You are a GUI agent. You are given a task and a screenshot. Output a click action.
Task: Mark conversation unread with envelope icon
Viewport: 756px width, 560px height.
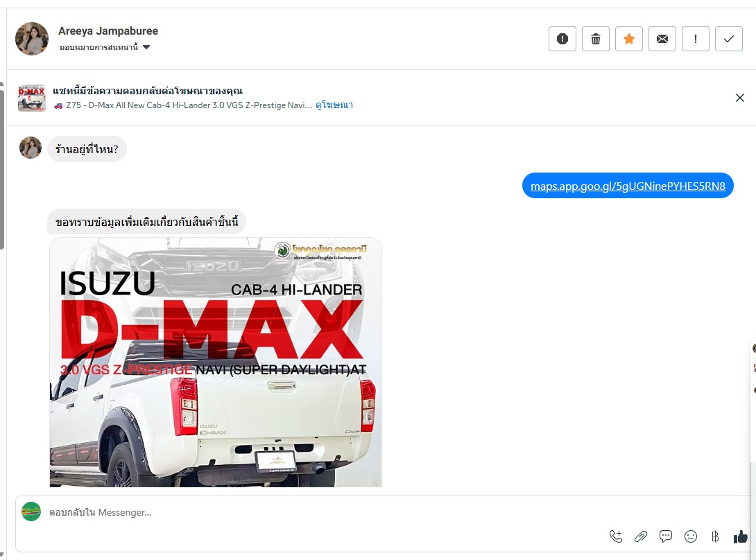tap(662, 39)
